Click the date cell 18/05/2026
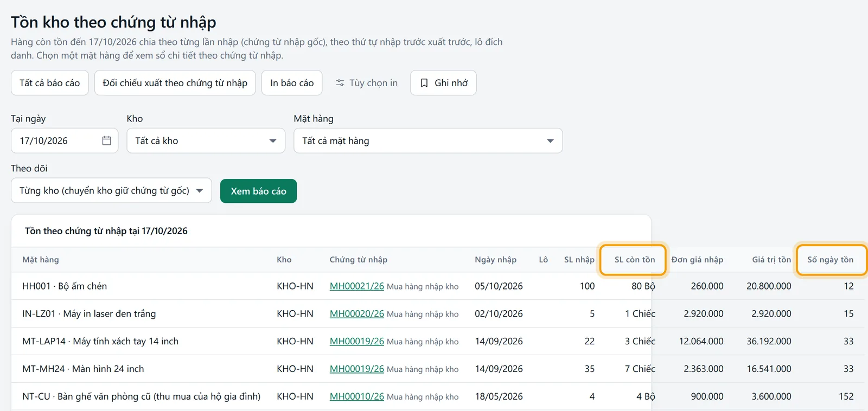 [x=499, y=396]
